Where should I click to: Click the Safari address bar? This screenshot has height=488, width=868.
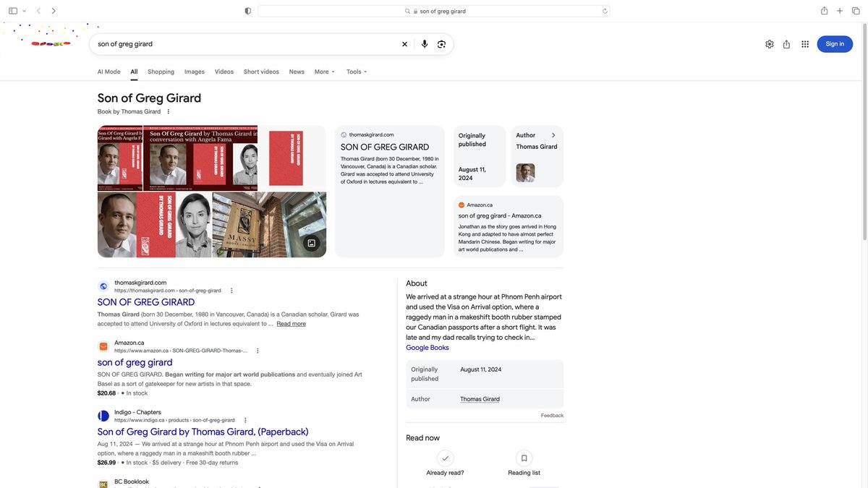tap(434, 11)
